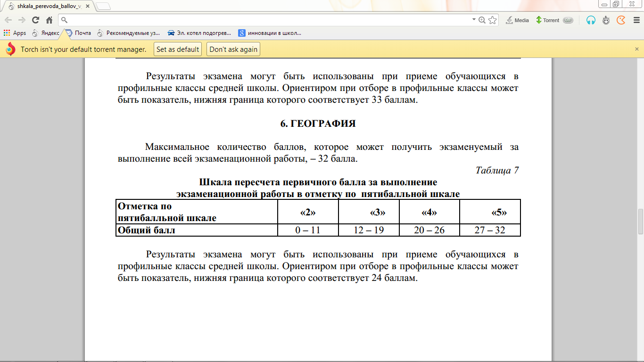
Task: Open the Эл. котел подогрев... bookmark
Action: point(199,33)
